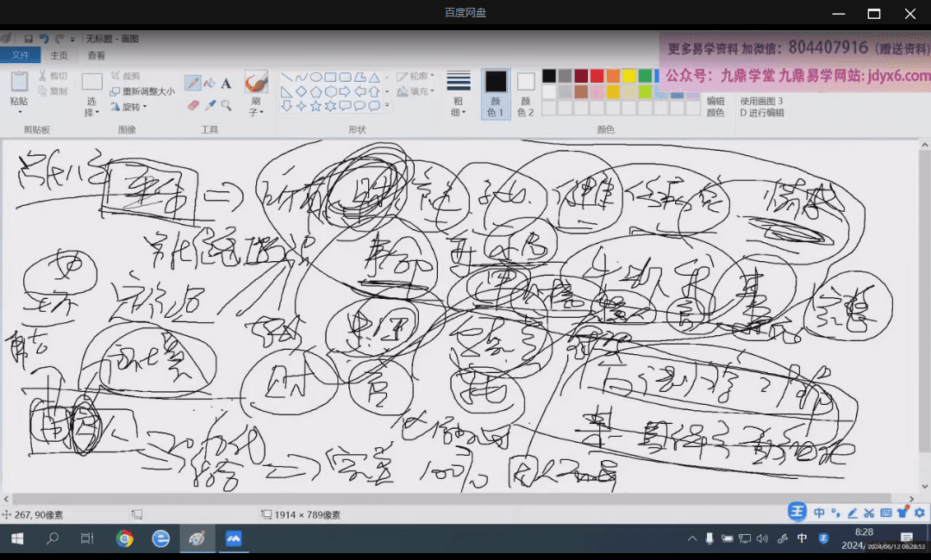
Task: Switch to the View ribbon tab
Action: point(97,56)
